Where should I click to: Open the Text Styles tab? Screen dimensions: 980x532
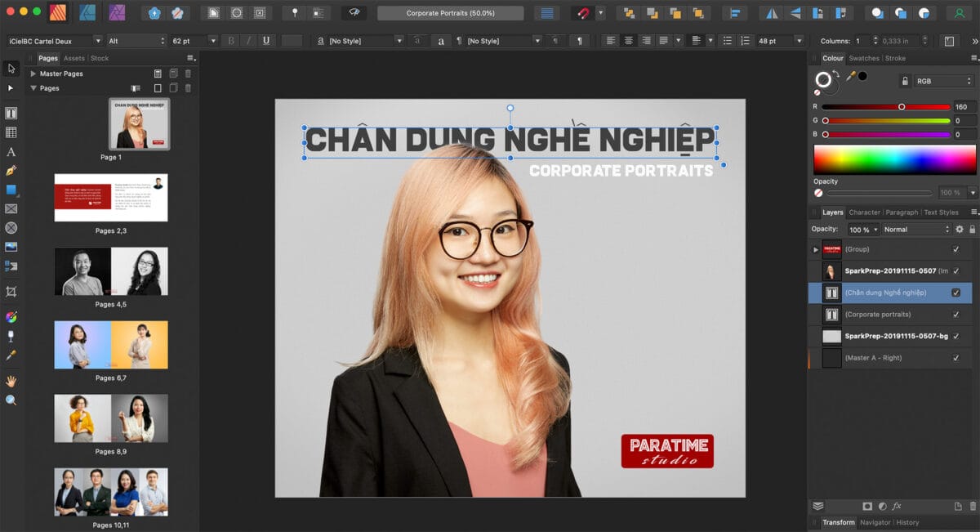(941, 212)
